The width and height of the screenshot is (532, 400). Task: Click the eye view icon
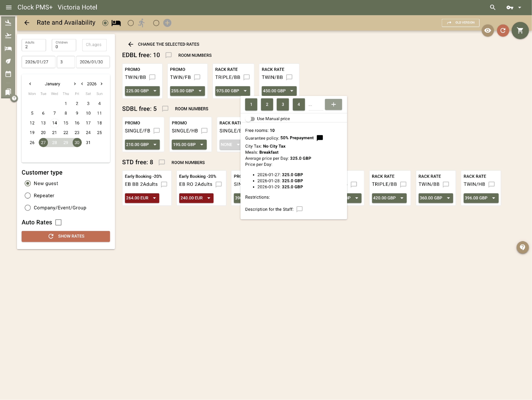click(x=488, y=31)
